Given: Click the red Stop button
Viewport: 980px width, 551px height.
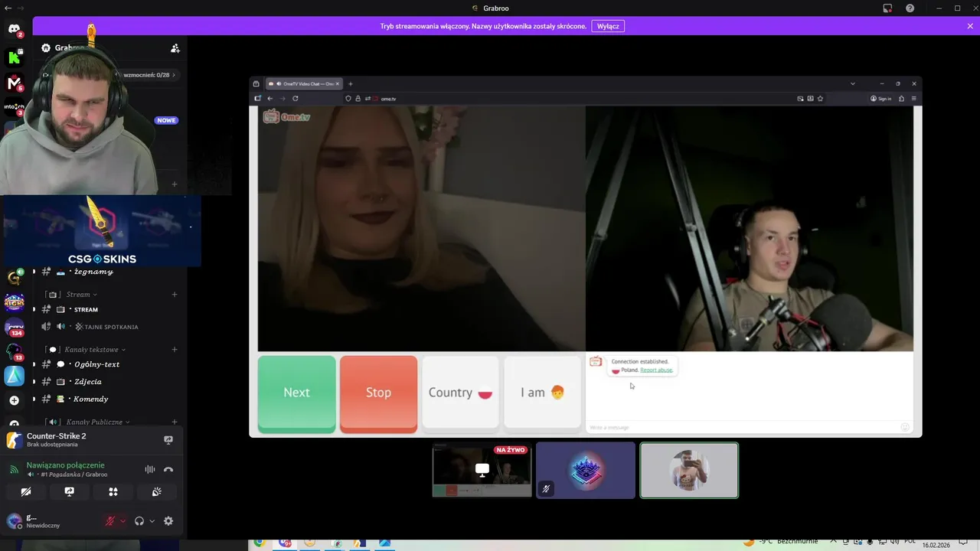Looking at the screenshot, I should [378, 393].
